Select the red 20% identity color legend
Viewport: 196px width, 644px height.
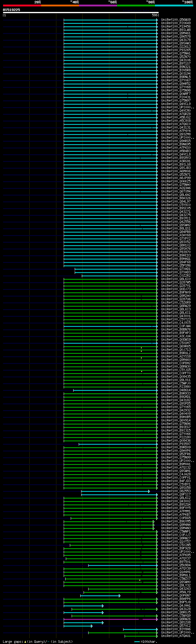(x=22, y=6)
